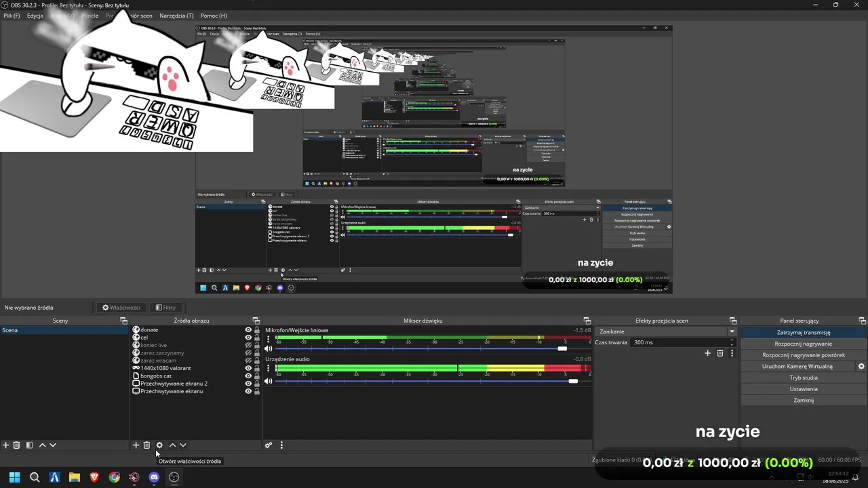Move scene down in Sceny panel
The image size is (868, 488).
(53, 445)
